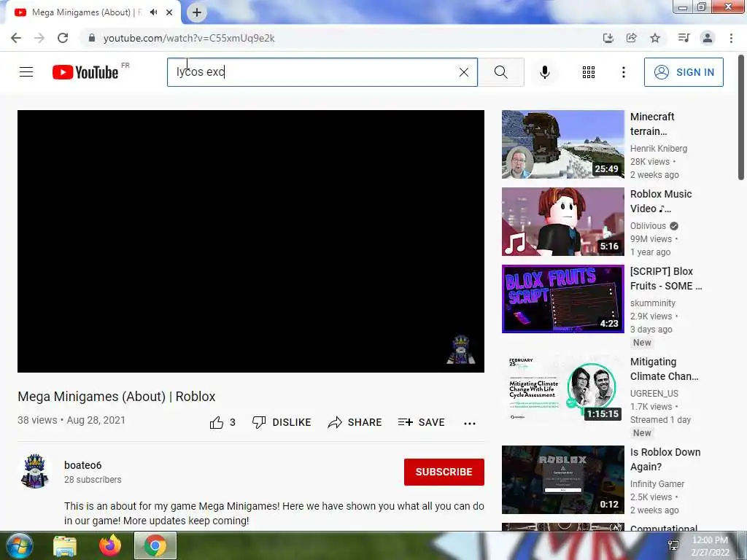Click the skumminity channel name

pos(653,303)
